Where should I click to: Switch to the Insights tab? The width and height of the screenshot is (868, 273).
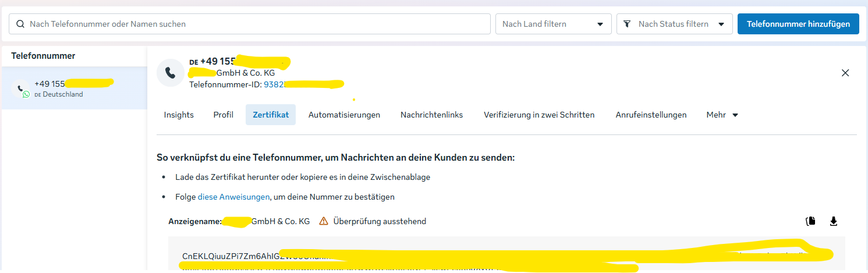179,115
